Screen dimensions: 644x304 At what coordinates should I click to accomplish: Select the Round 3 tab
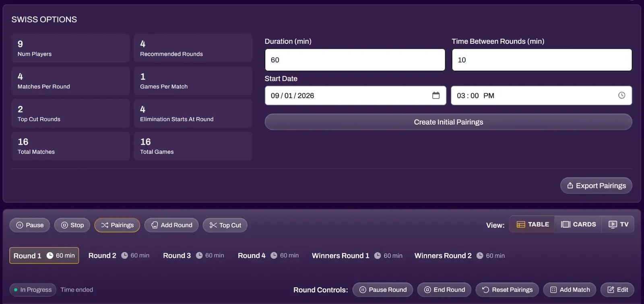pos(194,256)
